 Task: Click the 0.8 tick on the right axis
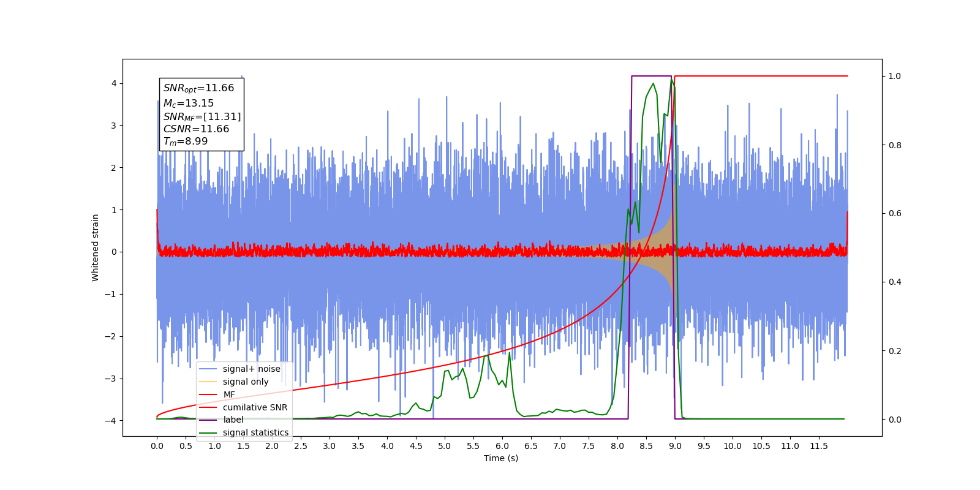pyautogui.click(x=895, y=145)
